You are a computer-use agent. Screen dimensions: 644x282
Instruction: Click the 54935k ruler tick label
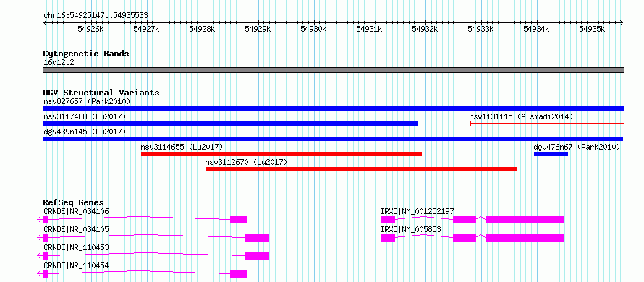[592, 30]
